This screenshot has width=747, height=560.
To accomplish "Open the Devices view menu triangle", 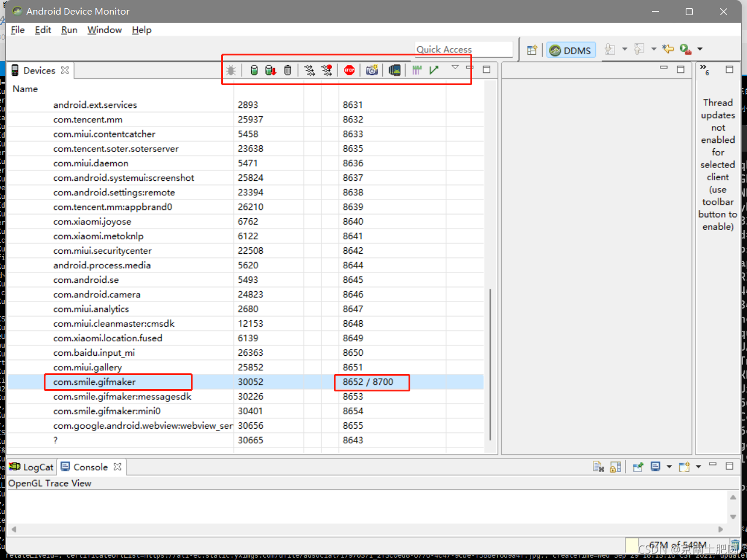I will click(455, 68).
